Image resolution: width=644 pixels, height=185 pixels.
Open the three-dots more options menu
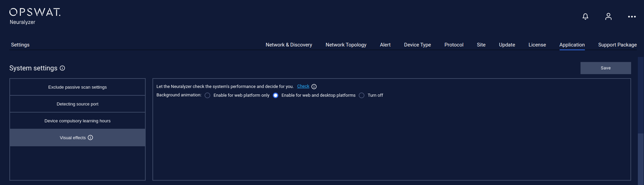pyautogui.click(x=632, y=17)
